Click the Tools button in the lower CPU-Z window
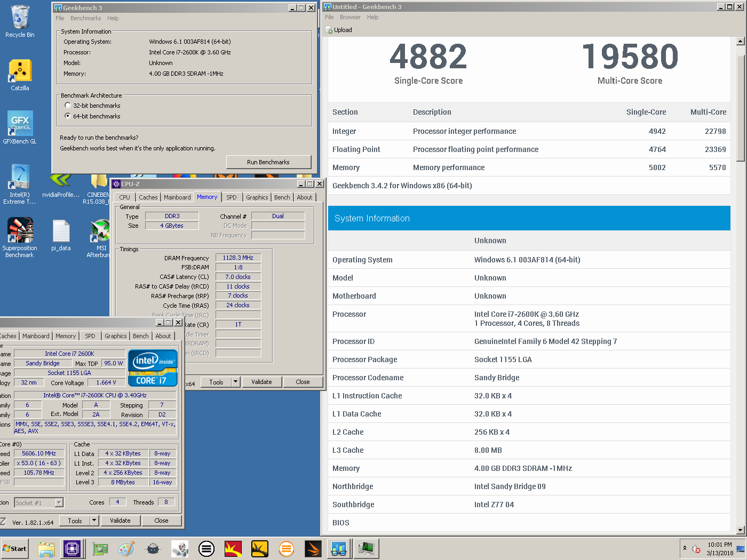The height and width of the screenshot is (560, 747). pos(75,521)
